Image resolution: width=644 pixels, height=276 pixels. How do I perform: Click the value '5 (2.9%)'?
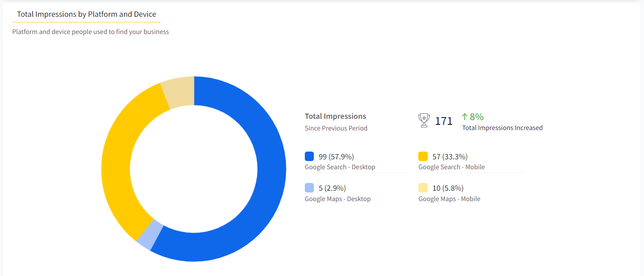point(332,188)
